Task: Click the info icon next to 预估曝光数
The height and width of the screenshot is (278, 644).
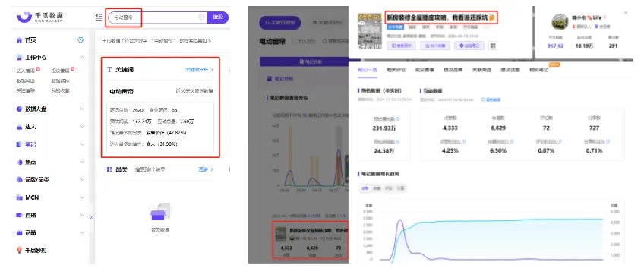Action: pos(398,118)
